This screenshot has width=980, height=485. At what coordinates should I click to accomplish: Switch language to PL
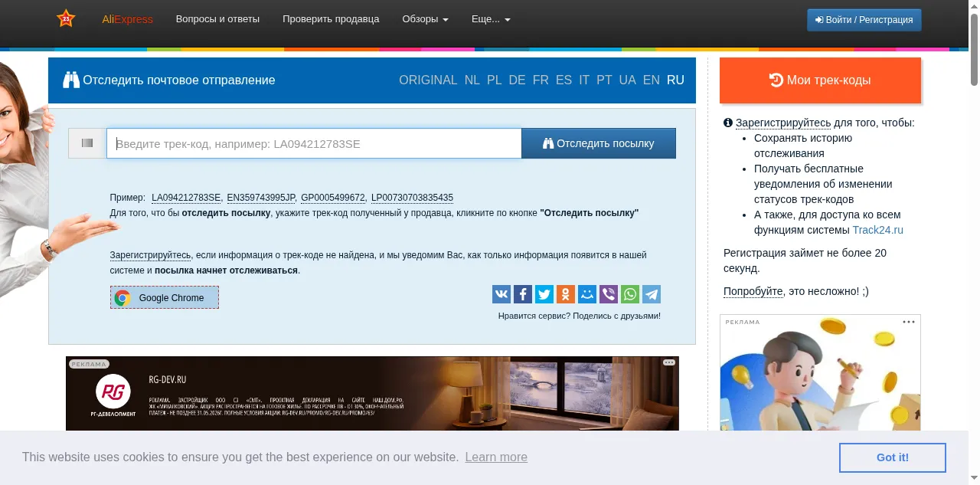(x=495, y=80)
